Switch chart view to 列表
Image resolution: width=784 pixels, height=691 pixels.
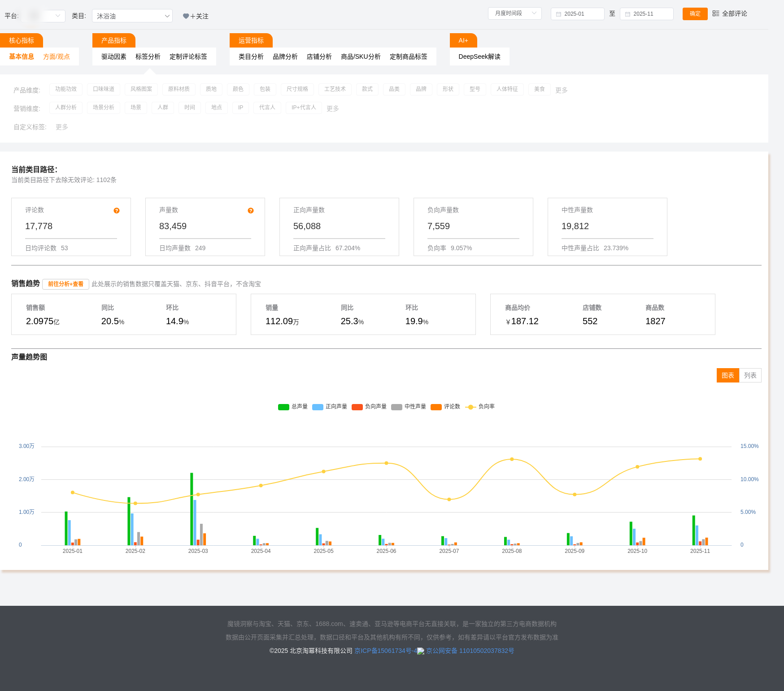click(x=750, y=375)
